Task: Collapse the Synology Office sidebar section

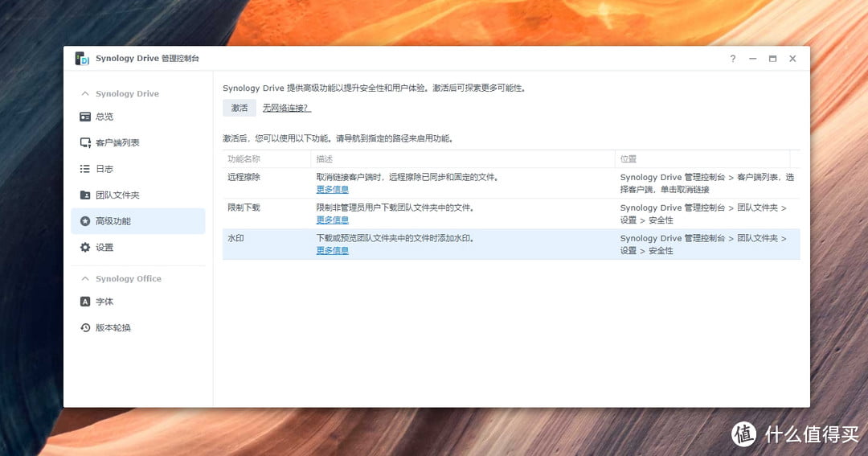Action: pos(84,278)
